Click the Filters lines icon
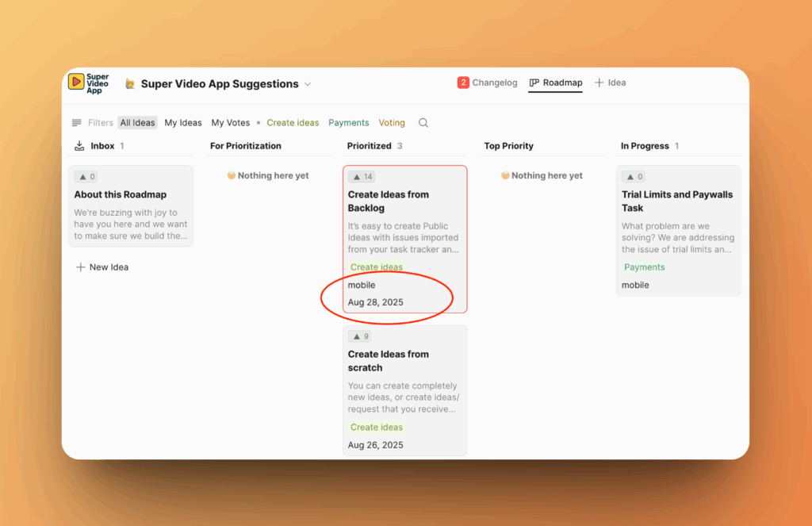Viewport: 812px width, 526px height. click(x=77, y=123)
